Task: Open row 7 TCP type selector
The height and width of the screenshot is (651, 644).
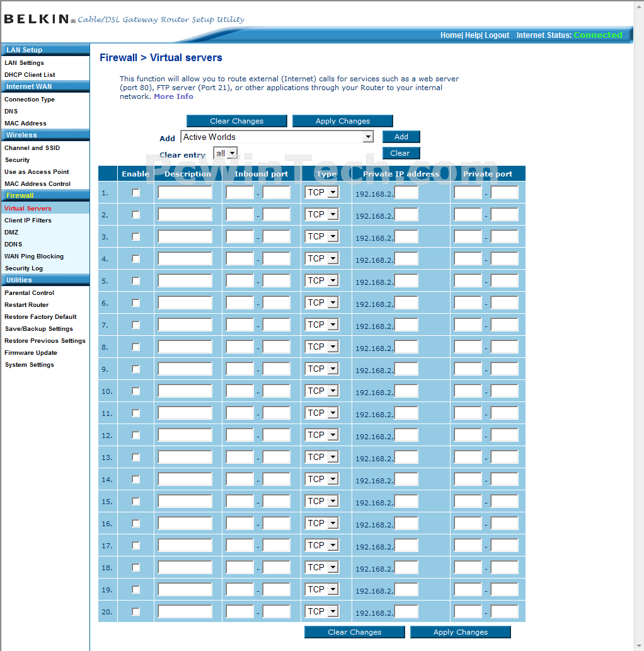Action: [x=322, y=325]
